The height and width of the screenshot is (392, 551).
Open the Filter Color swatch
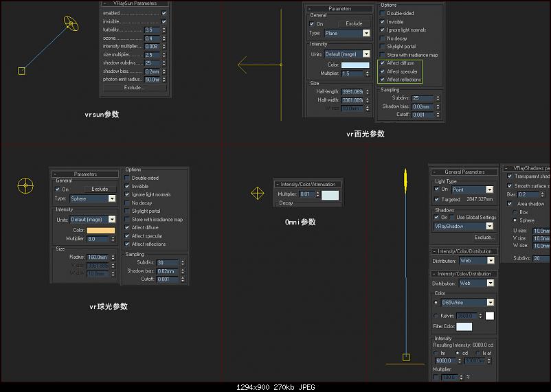tap(464, 327)
